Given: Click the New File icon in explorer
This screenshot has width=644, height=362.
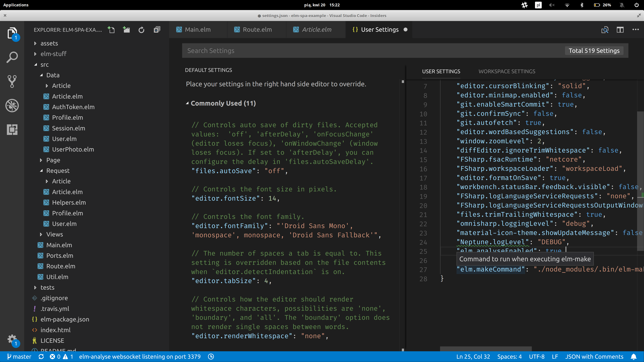Looking at the screenshot, I should coord(111,30).
